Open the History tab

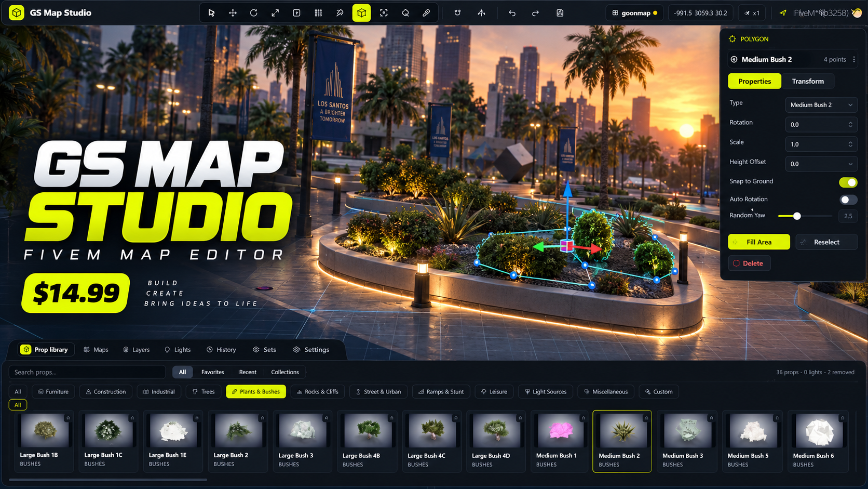pos(221,350)
